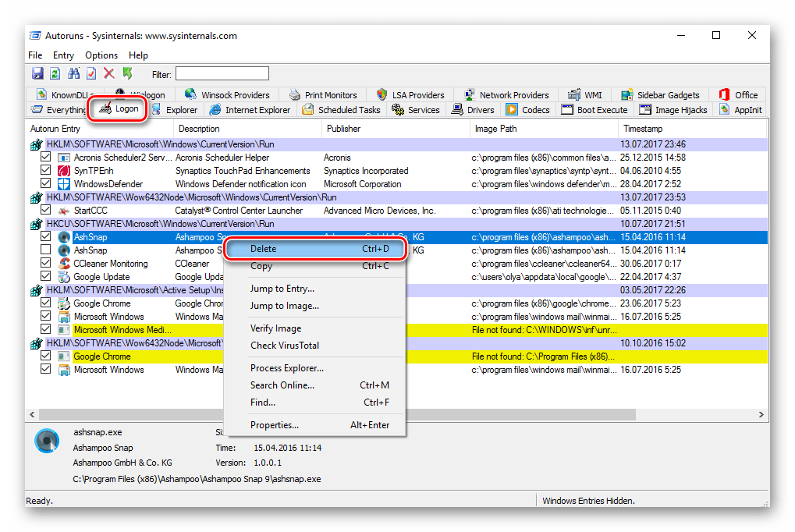
Task: Open the Entry menu
Action: coord(64,55)
